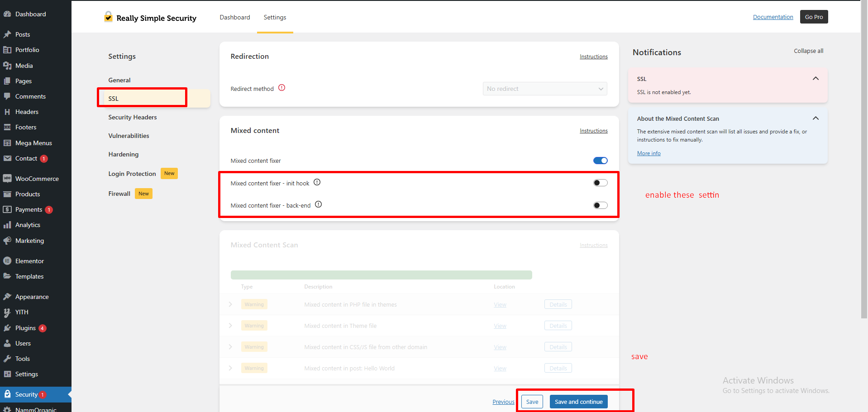Image resolution: width=868 pixels, height=412 pixels.
Task: Click the Analytics bar chart icon
Action: click(7, 225)
